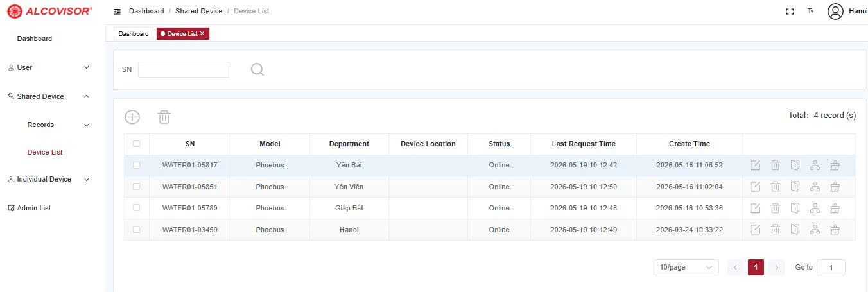This screenshot has width=868, height=292.
Task: Click the Last Request Time column header
Action: pos(584,144)
